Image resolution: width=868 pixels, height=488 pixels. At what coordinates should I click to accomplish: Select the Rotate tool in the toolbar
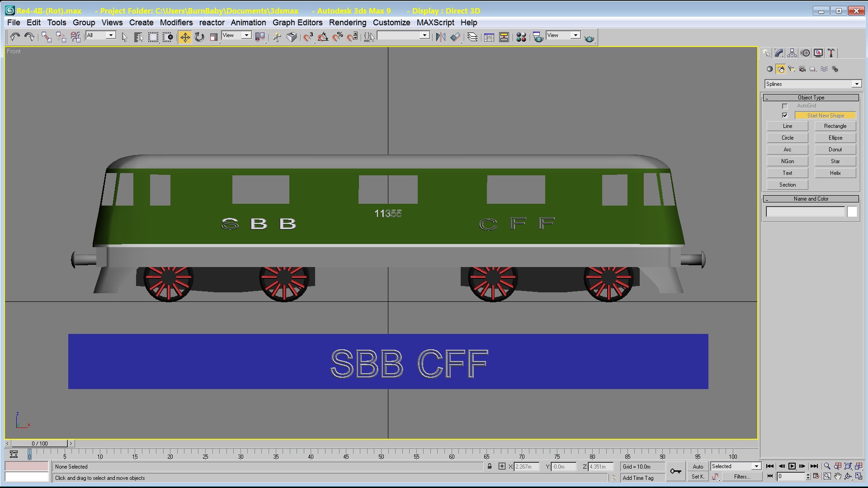coord(199,37)
